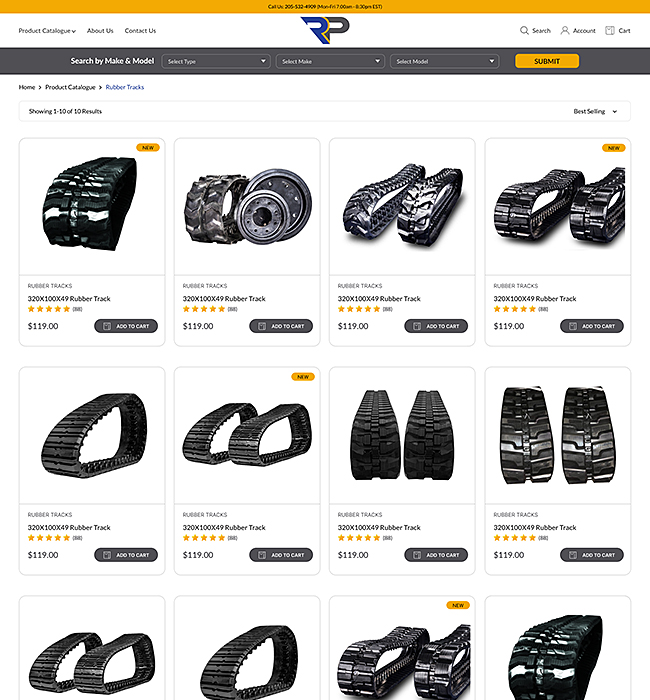Open the Product Catalogue menu
The height and width of the screenshot is (700, 650).
[x=47, y=31]
